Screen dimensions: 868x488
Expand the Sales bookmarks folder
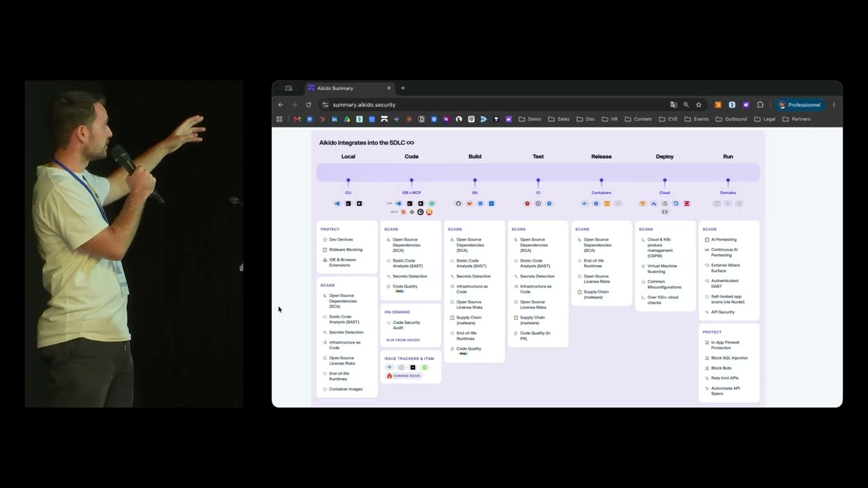(x=559, y=119)
